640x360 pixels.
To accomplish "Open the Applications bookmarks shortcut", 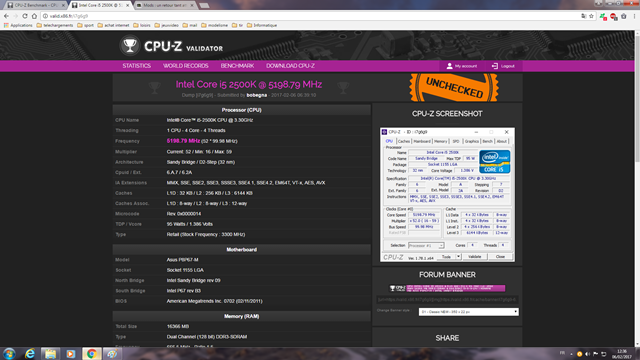I will (x=18, y=25).
